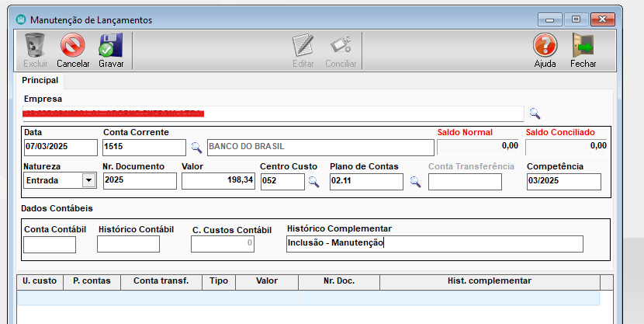
Task: Click the Fechar door icon
Action: [583, 47]
